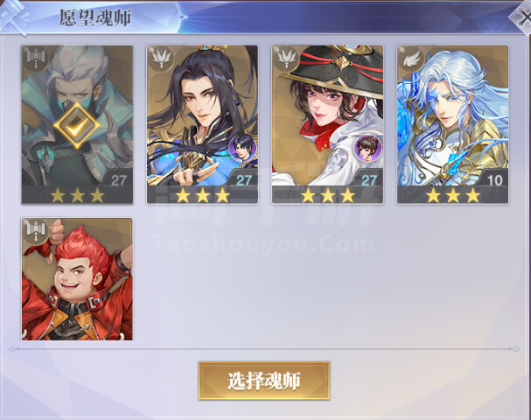This screenshot has width=531, height=420.
Task: Select the red-haired fist-raising character card
Action: [77, 279]
